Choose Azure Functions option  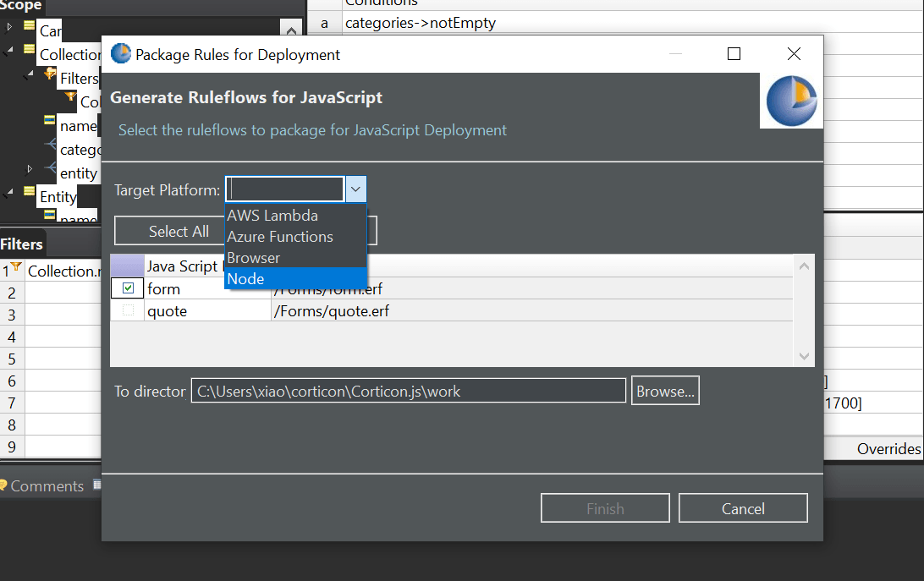tap(280, 237)
